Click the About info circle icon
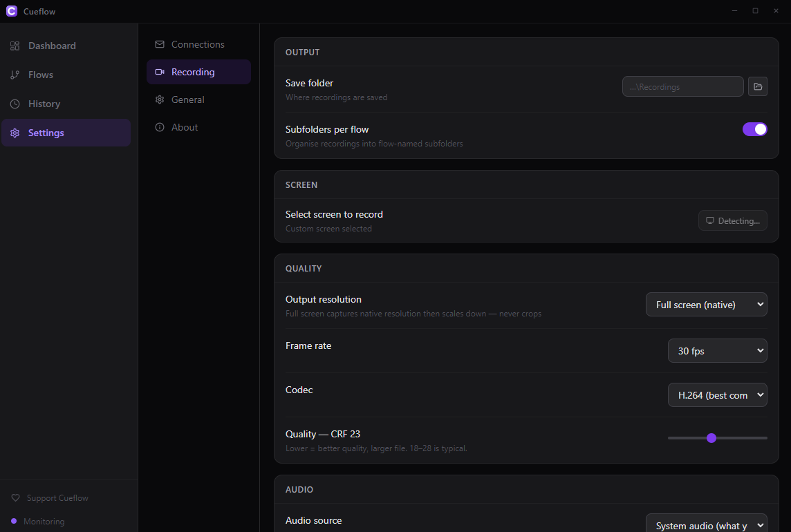Screen dimensions: 791x532 (160, 127)
